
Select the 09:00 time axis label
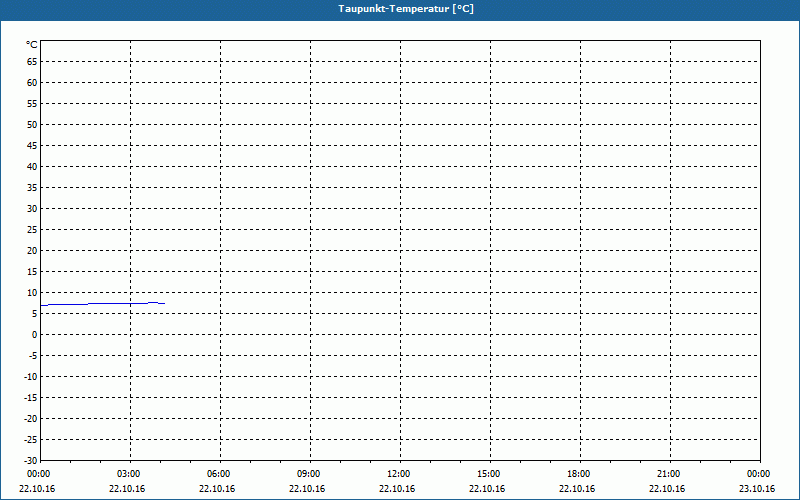pyautogui.click(x=308, y=474)
